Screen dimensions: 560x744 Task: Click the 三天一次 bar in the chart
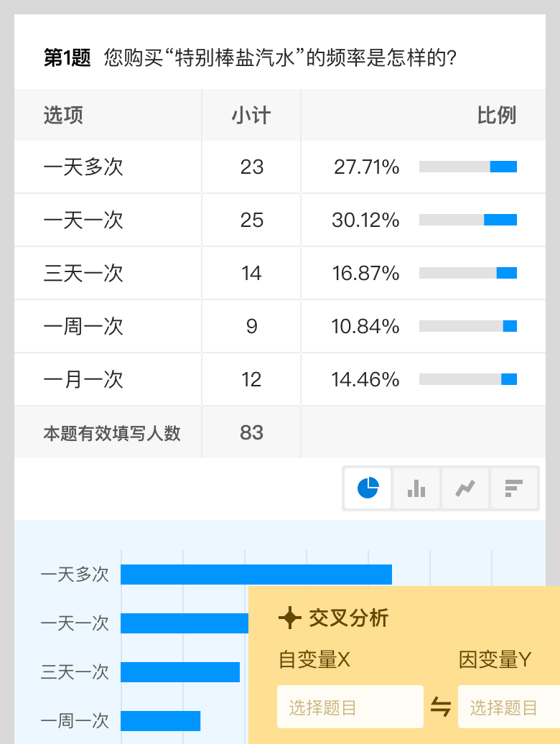pos(179,672)
